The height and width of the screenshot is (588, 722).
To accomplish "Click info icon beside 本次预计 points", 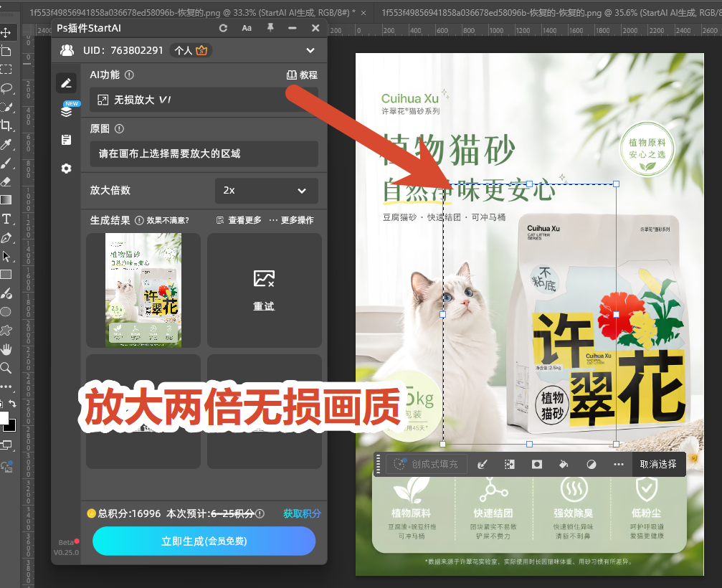I will [x=260, y=513].
